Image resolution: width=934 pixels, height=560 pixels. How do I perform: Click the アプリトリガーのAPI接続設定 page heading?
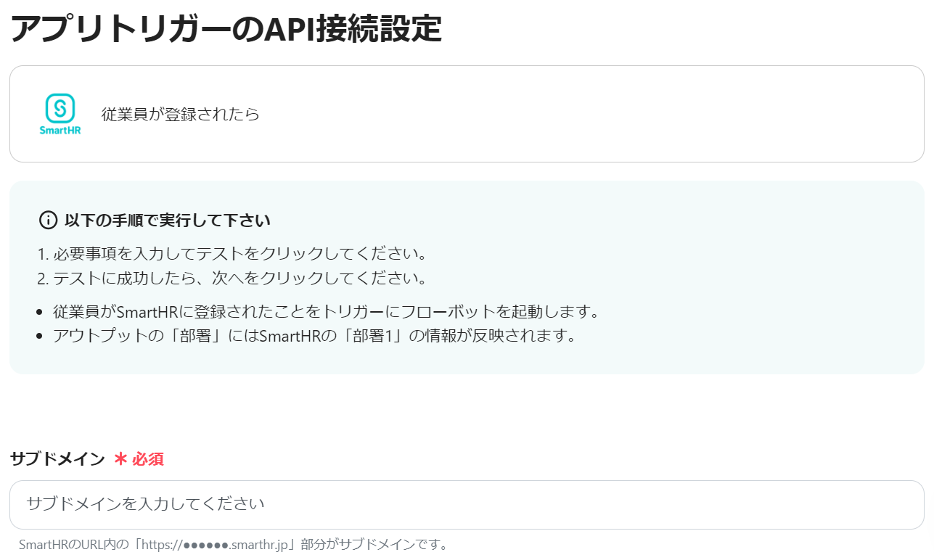coord(226,29)
